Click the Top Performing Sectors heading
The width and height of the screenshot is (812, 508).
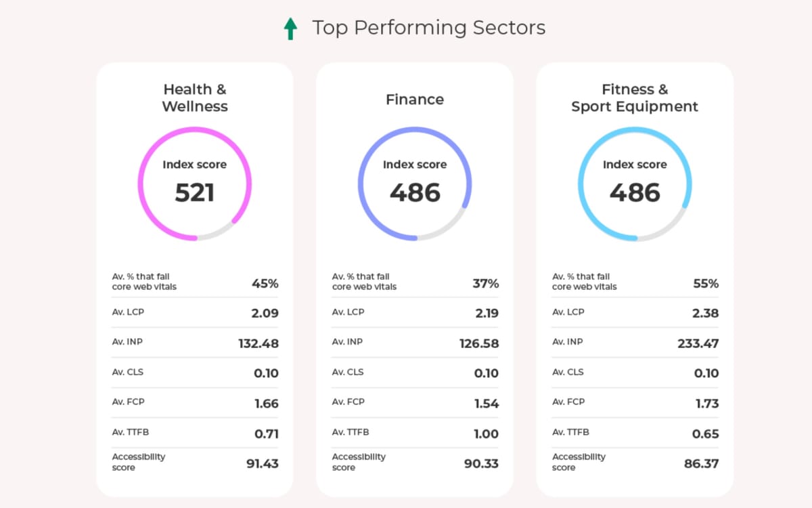pyautogui.click(x=428, y=28)
